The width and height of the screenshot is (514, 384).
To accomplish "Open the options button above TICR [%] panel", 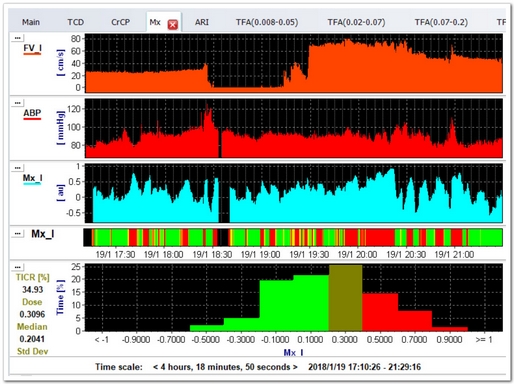I will point(17,267).
